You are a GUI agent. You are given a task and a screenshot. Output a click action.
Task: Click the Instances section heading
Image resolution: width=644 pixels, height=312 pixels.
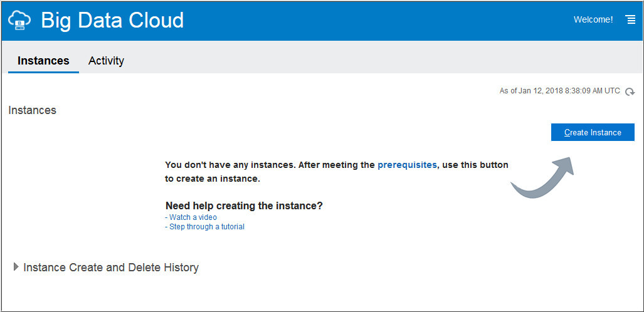32,110
